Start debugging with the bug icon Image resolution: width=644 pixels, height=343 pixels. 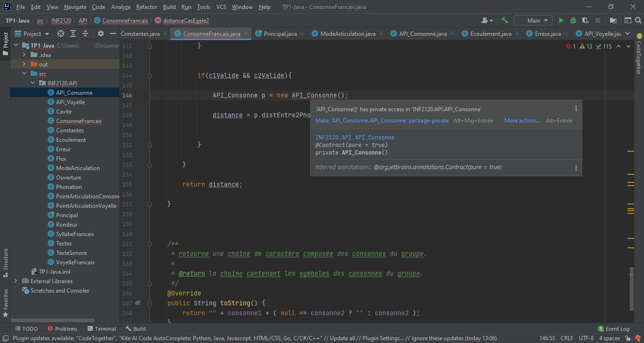573,21
